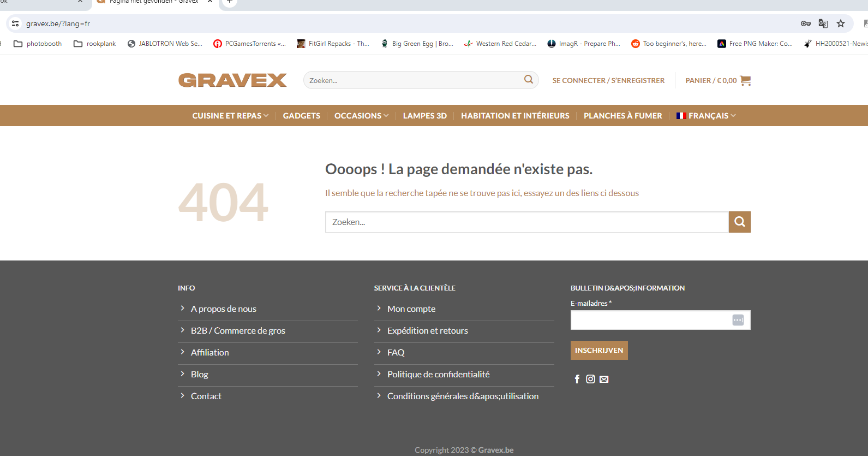Open Expédition et retours link
This screenshot has height=456, width=868.
click(428, 330)
